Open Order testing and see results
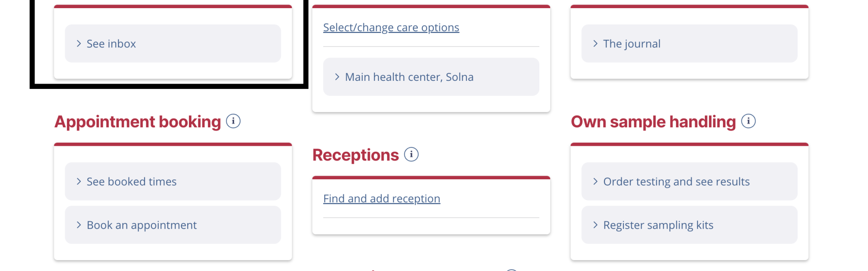 689,182
